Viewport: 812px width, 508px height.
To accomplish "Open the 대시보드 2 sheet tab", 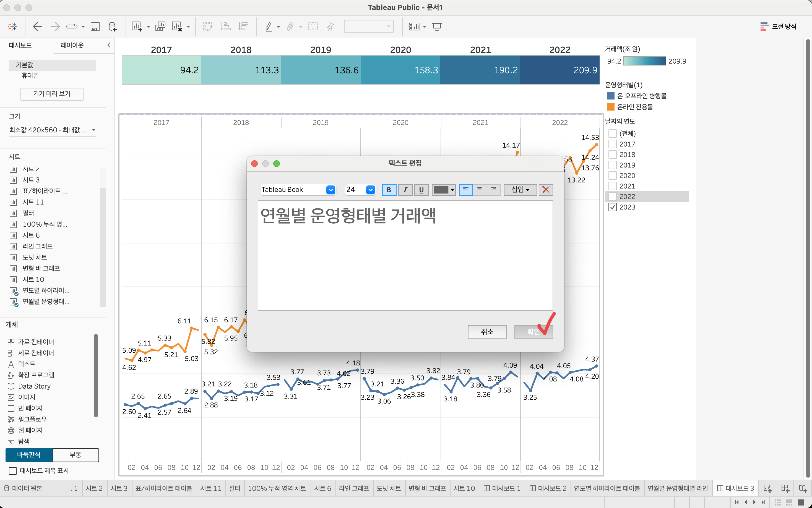I will pyautogui.click(x=548, y=488).
